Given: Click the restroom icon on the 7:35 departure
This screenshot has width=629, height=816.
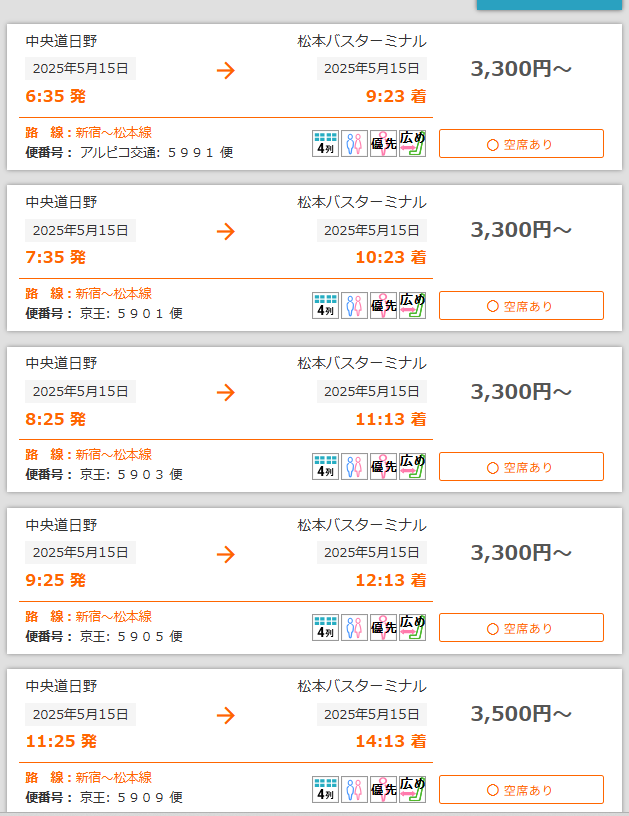Looking at the screenshot, I should click(x=354, y=305).
